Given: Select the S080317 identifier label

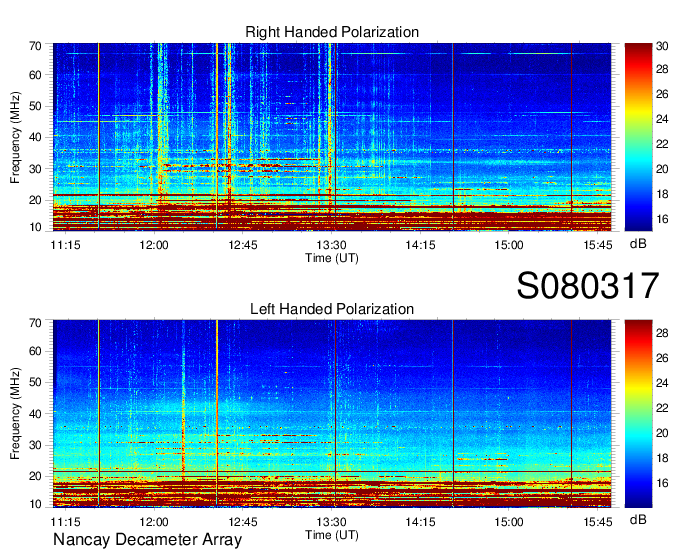Looking at the screenshot, I should point(588,286).
